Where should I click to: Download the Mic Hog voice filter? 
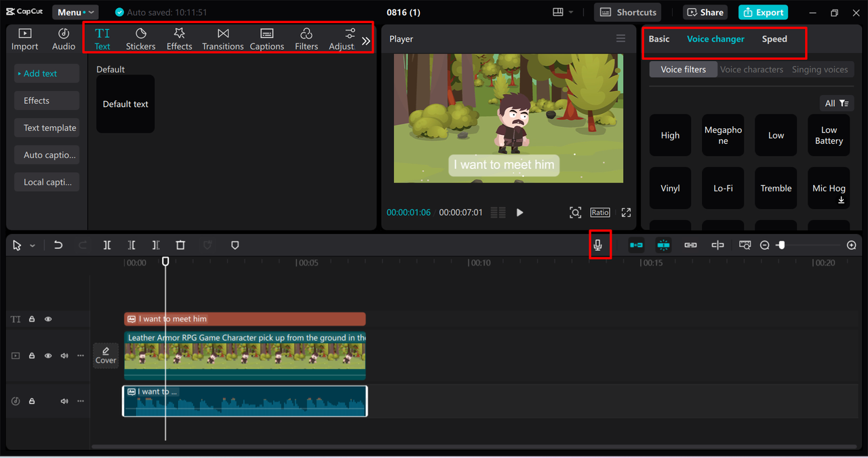842,201
